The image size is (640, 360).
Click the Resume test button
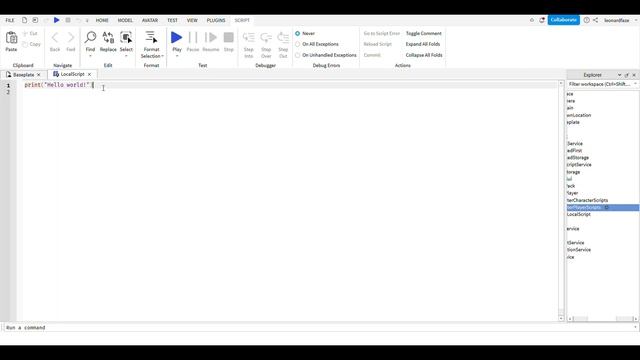click(211, 38)
